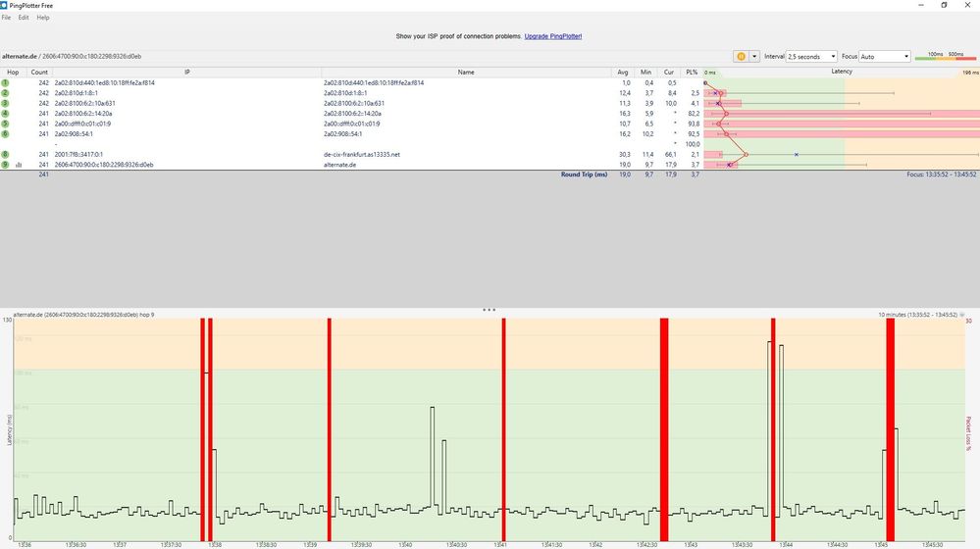Open the Focus Auto dropdown
This screenshot has height=549, width=980.
pyautogui.click(x=885, y=56)
